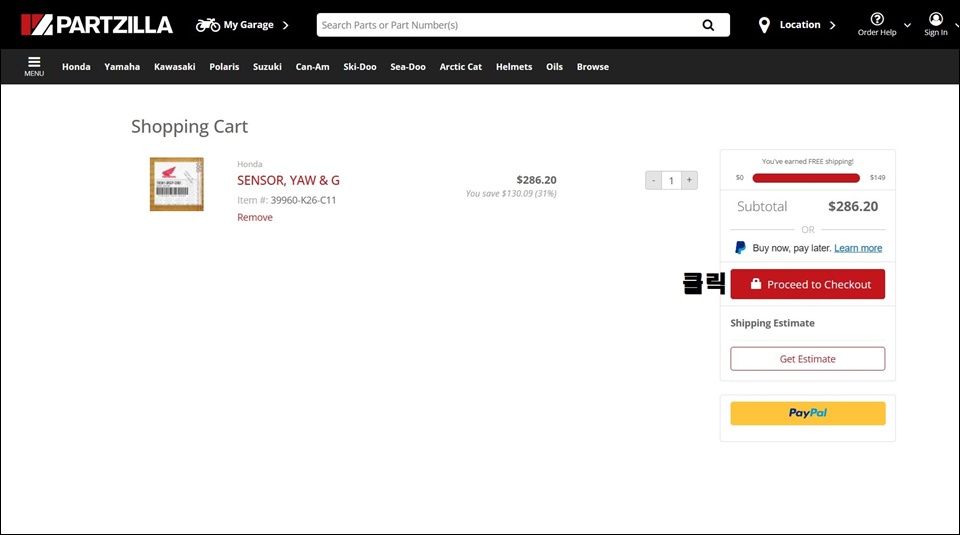Open the Arctic Cat menu item
960x535 pixels.
(x=460, y=67)
